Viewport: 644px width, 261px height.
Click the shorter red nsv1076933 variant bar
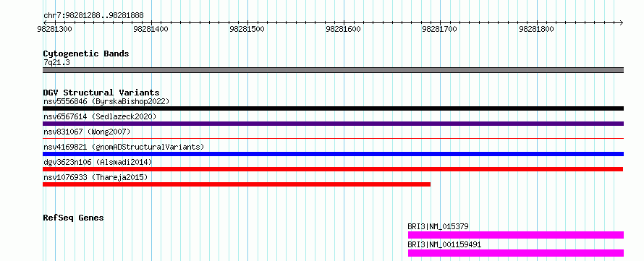(x=237, y=184)
